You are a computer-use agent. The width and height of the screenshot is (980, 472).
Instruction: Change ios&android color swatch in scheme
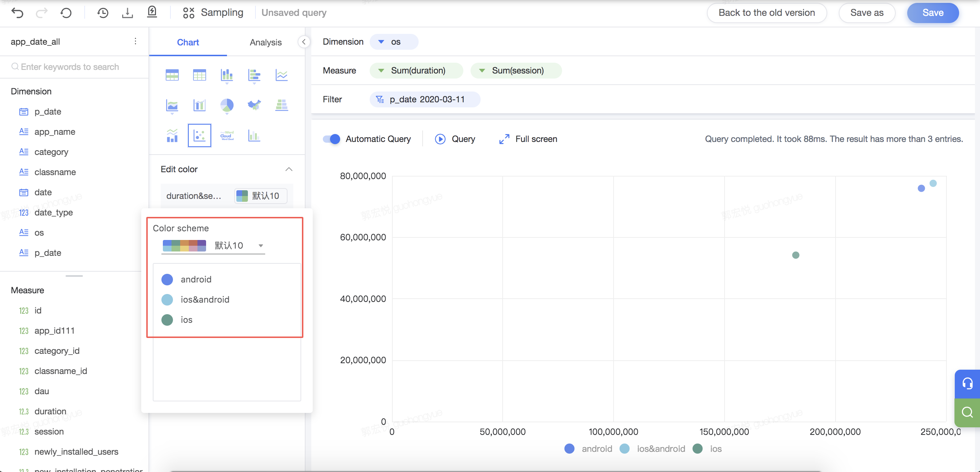click(x=167, y=300)
